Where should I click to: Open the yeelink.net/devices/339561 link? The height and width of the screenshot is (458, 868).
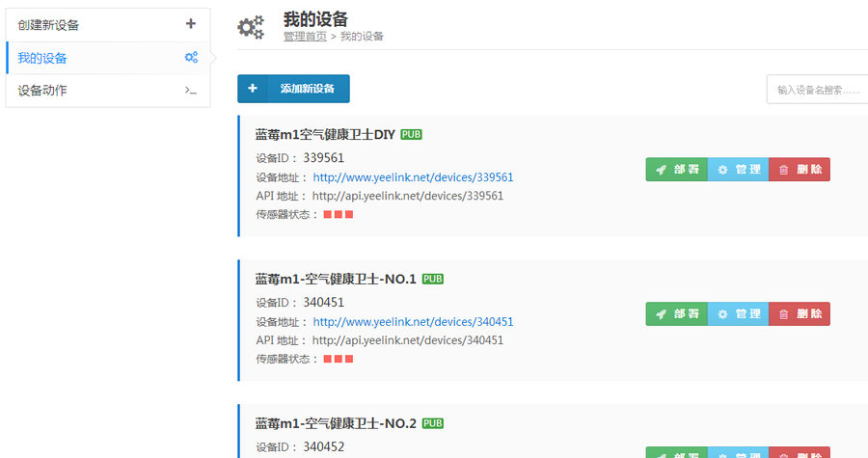click(413, 177)
